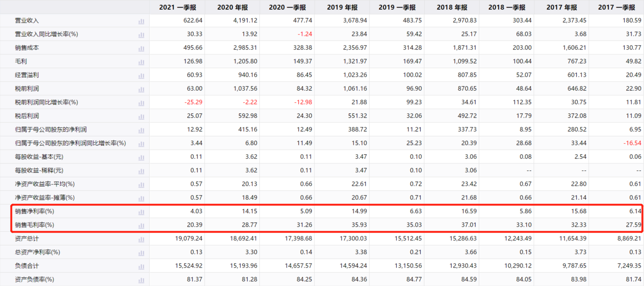This screenshot has width=644, height=286.
Task: Select cell value 622.64
Action: (193, 21)
